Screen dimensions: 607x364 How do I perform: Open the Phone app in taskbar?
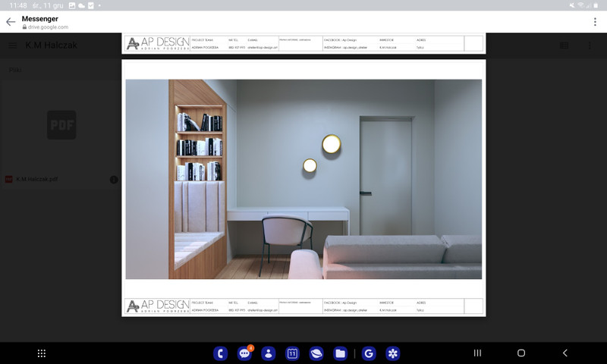(x=221, y=353)
